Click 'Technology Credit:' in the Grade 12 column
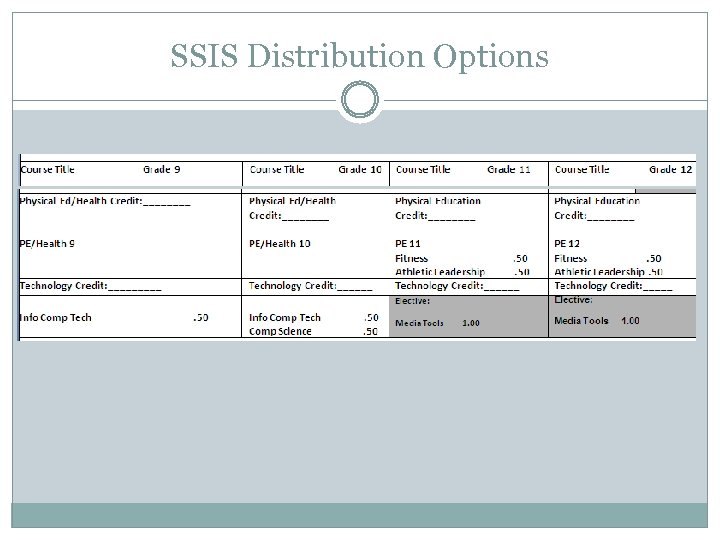 (598, 286)
